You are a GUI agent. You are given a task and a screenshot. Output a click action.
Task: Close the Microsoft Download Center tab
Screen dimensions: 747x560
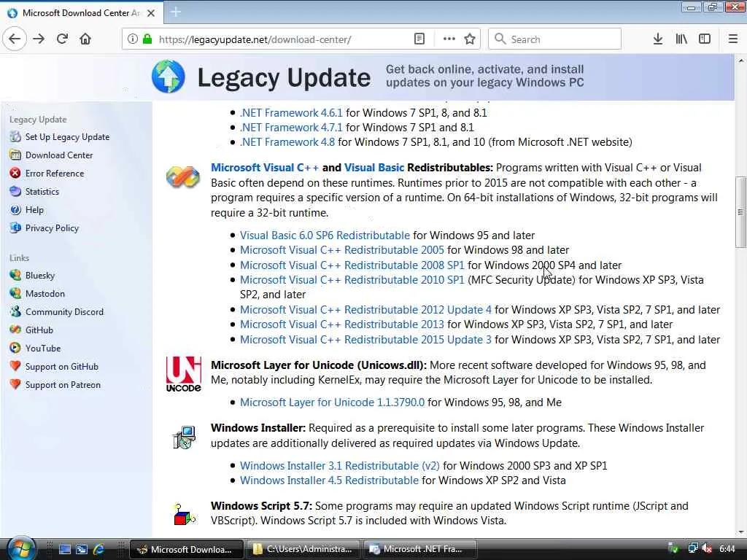151,13
